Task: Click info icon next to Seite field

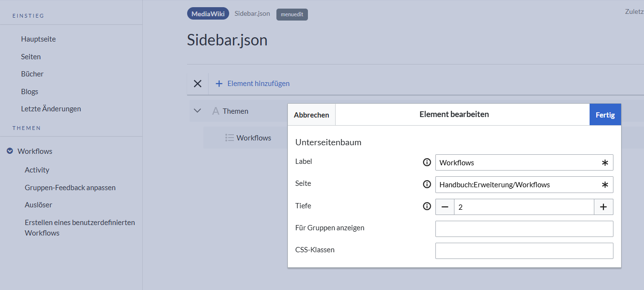Action: pos(427,184)
